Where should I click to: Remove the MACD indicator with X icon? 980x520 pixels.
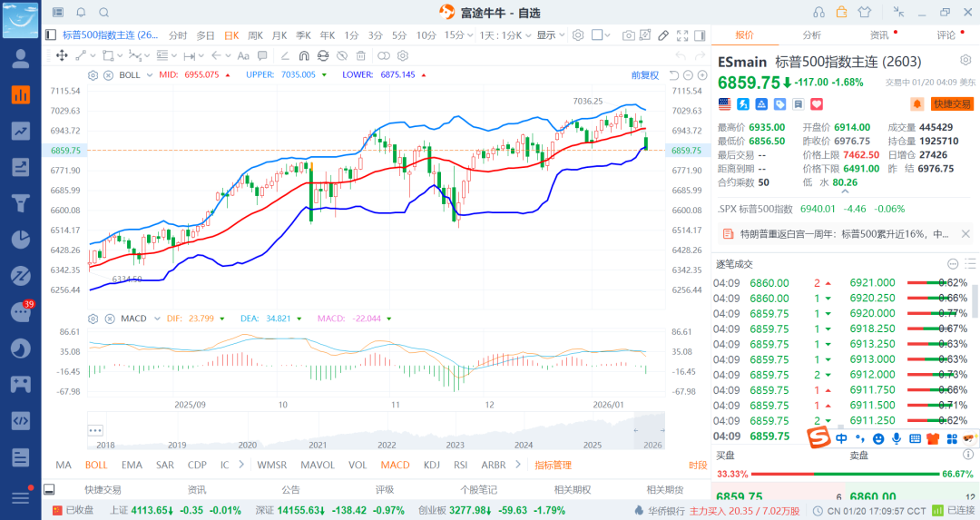pyautogui.click(x=108, y=319)
